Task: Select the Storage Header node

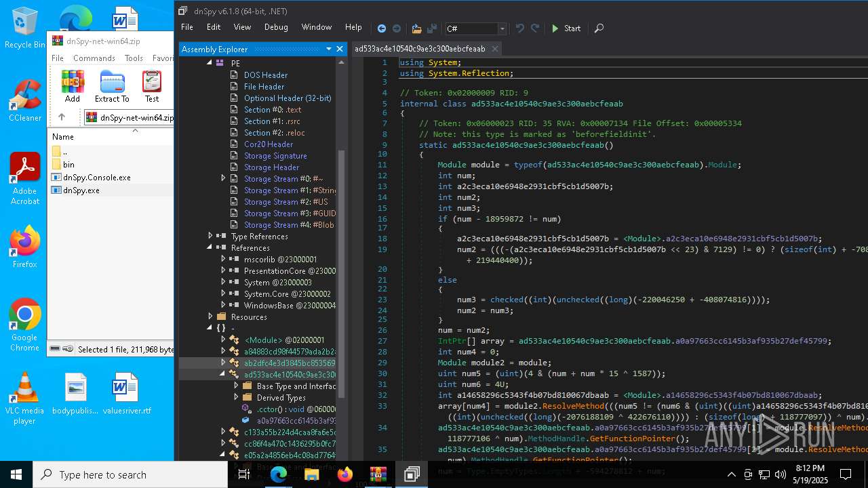Action: click(x=271, y=167)
